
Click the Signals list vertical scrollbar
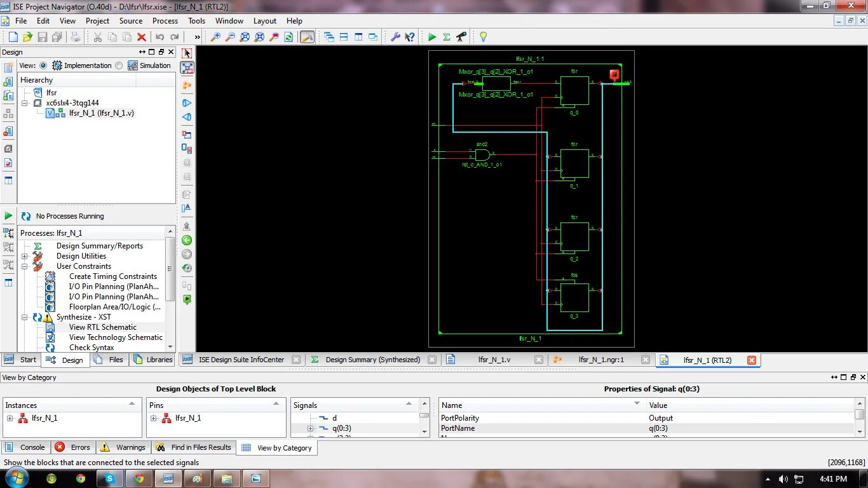424,417
